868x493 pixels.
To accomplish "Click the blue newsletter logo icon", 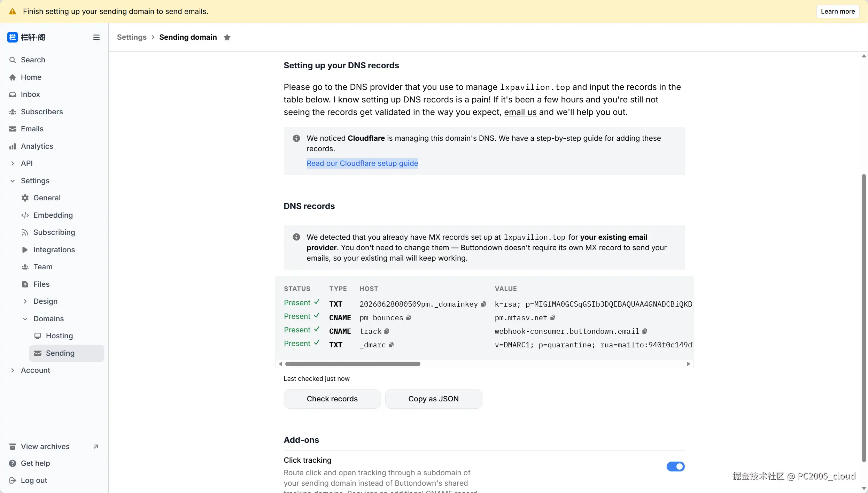I will click(13, 37).
